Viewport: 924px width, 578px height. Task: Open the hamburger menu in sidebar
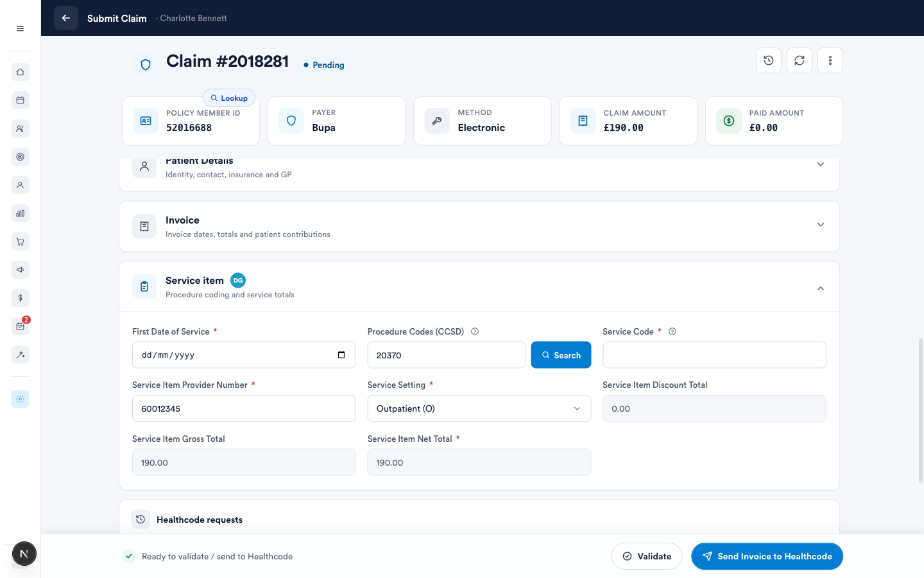pyautogui.click(x=21, y=28)
